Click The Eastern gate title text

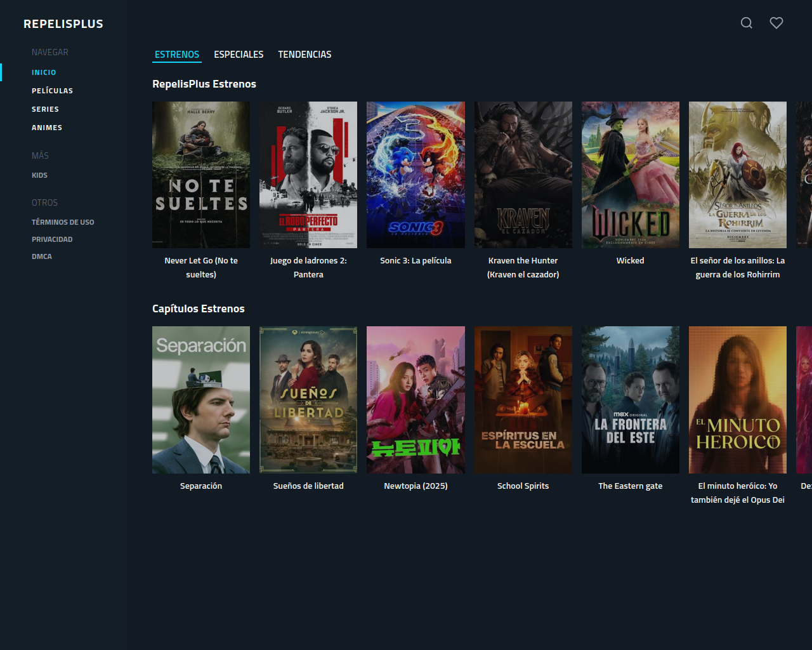pos(631,486)
